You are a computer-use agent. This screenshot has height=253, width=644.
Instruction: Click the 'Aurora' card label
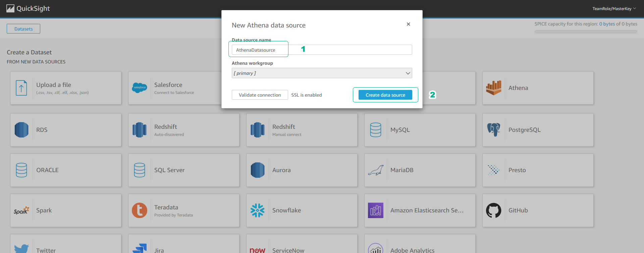[x=281, y=170]
